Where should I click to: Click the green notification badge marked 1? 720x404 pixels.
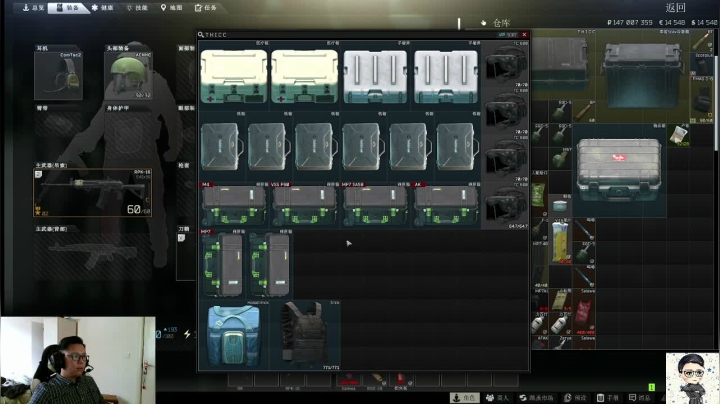tap(651, 387)
